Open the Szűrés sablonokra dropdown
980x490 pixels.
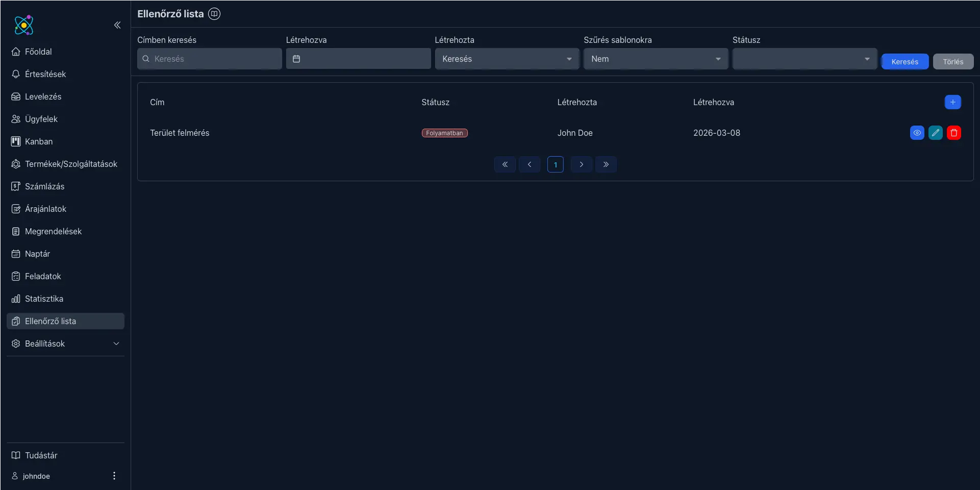click(x=656, y=59)
